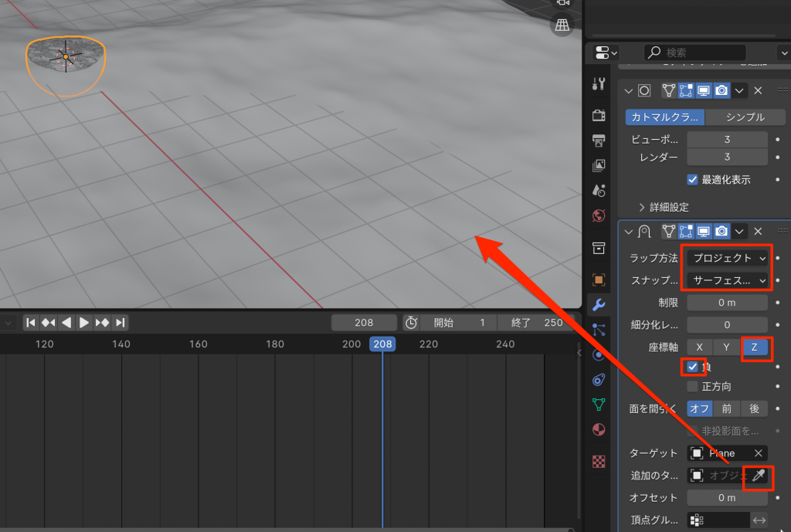Open the スナップ サーフェス dropdown
Viewport: 791px width, 532px height.
click(729, 280)
